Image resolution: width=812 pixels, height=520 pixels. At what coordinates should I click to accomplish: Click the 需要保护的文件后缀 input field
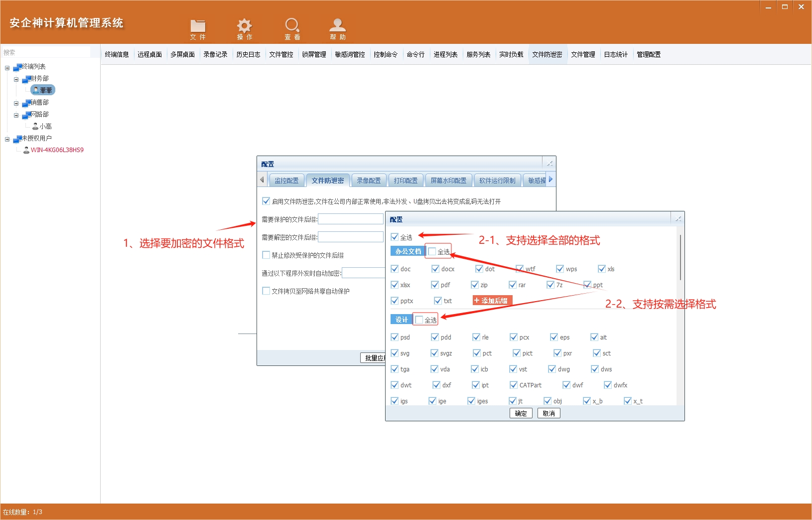pyautogui.click(x=351, y=219)
